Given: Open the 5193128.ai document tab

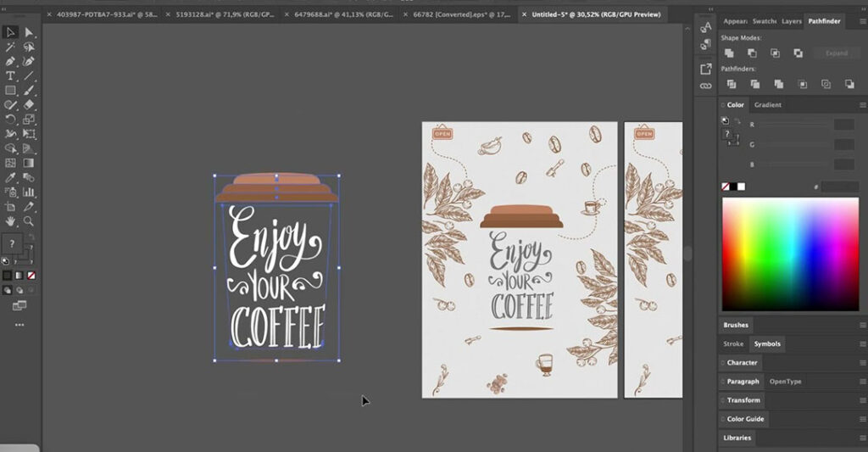Looking at the screenshot, I should point(225,14).
